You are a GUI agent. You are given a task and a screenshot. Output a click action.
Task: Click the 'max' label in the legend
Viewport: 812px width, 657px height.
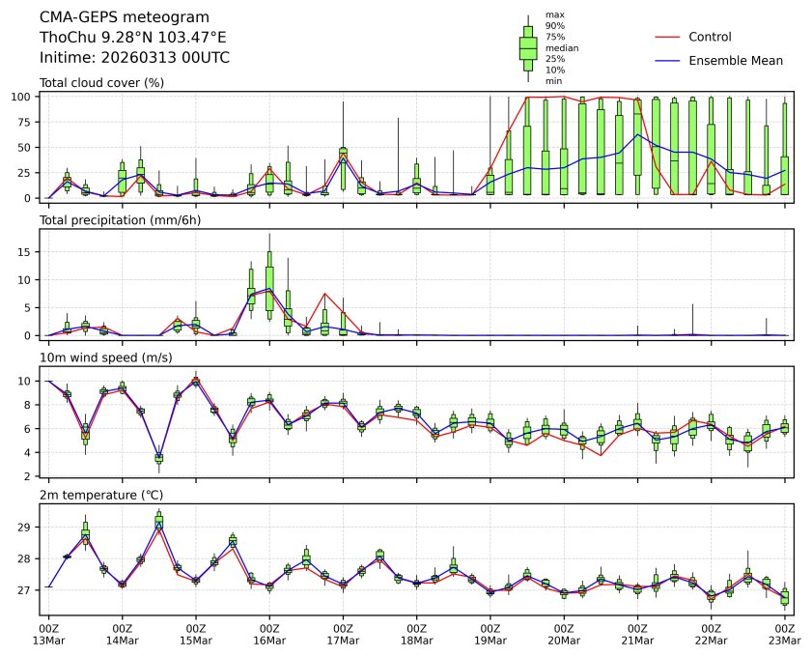click(553, 14)
